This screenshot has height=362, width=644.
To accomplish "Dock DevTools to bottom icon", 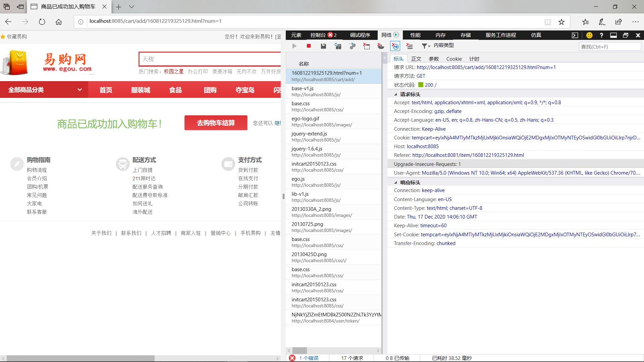I will pos(613,35).
